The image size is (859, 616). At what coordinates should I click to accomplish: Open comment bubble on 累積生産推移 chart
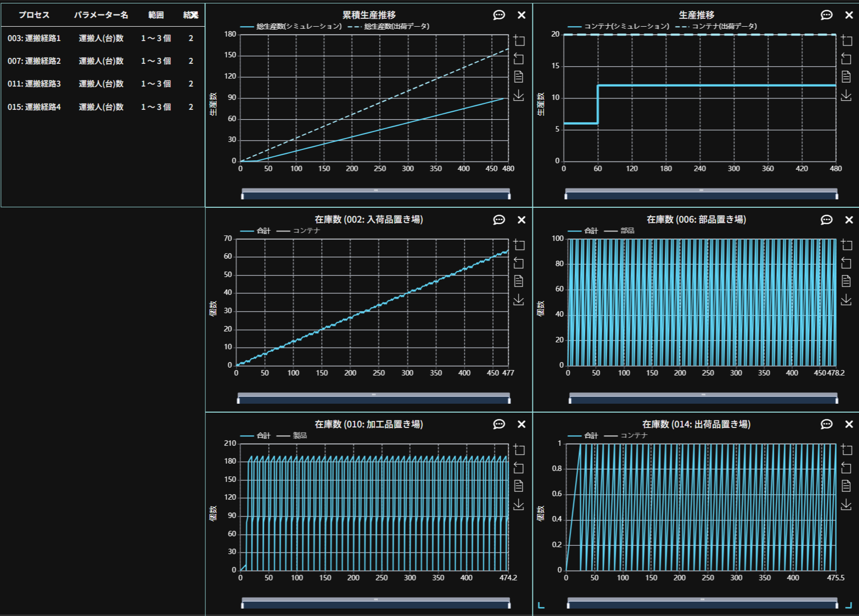[499, 15]
